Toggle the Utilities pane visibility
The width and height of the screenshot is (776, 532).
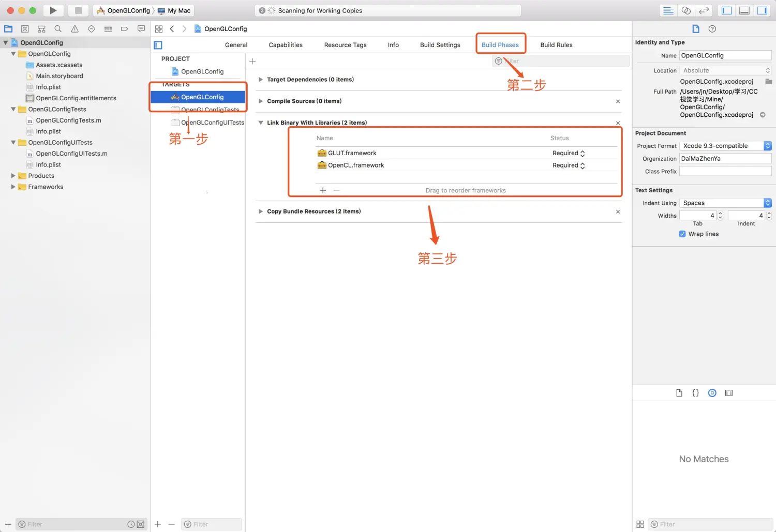[762, 10]
